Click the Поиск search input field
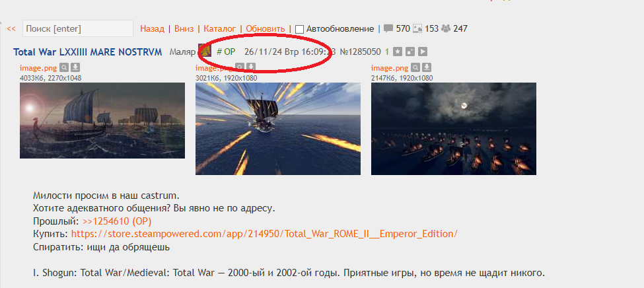 (78, 29)
